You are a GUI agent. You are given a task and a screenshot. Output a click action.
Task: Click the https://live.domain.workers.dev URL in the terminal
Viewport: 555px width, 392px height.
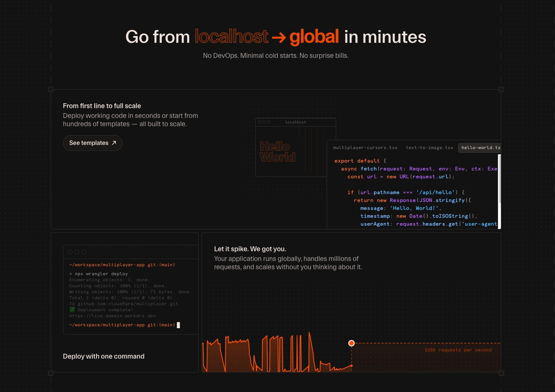112,316
